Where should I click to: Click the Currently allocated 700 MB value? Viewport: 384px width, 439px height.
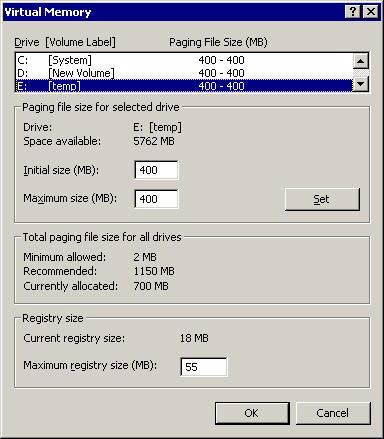[x=151, y=286]
